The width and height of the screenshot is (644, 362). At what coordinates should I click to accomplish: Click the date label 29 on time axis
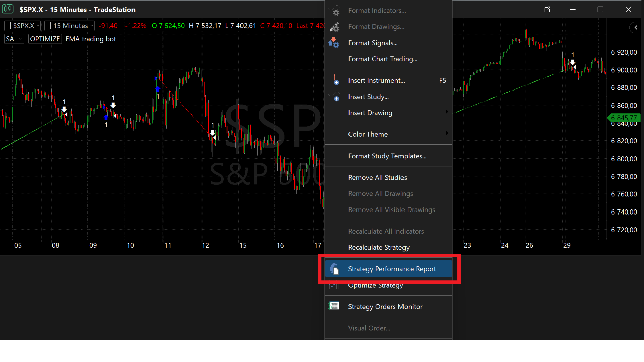(x=567, y=245)
